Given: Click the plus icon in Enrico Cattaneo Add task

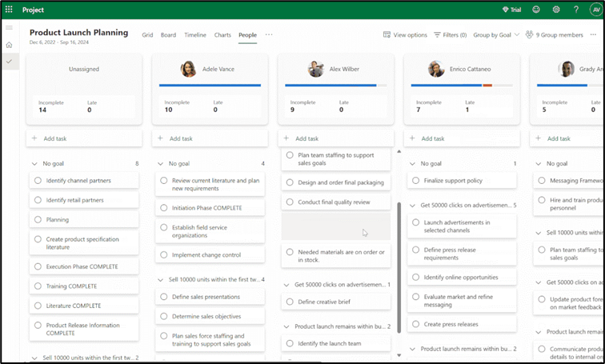Looking at the screenshot, I should tap(412, 138).
